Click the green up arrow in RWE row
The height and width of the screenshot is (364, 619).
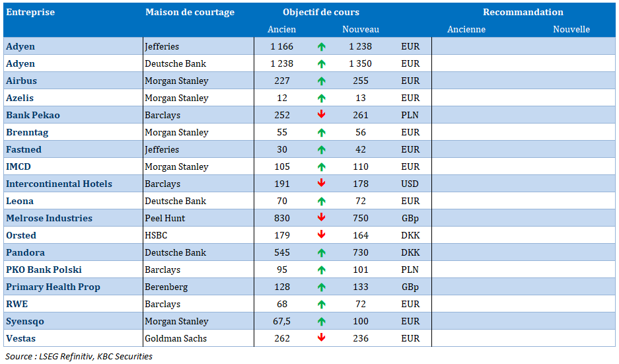[321, 305]
